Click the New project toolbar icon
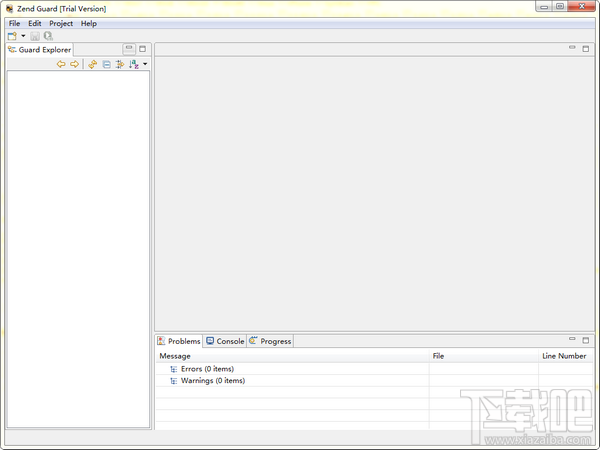Image resolution: width=600 pixels, height=450 pixels. (x=12, y=36)
